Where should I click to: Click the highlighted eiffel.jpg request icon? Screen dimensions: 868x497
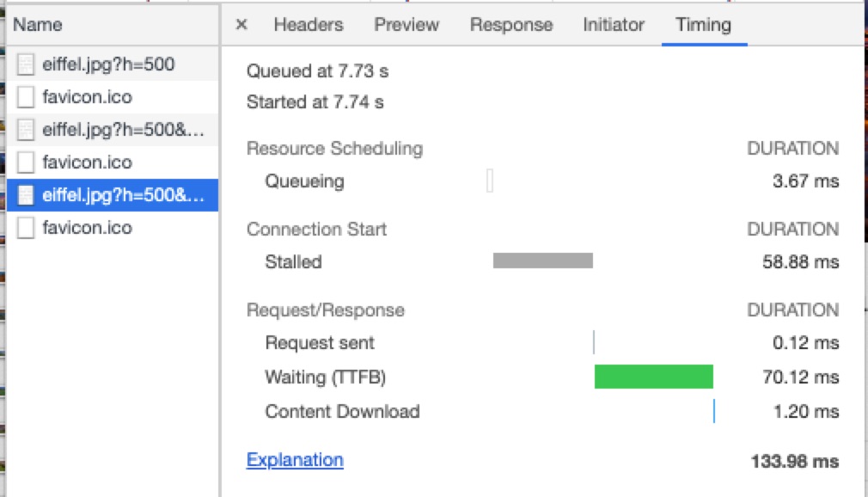27,195
